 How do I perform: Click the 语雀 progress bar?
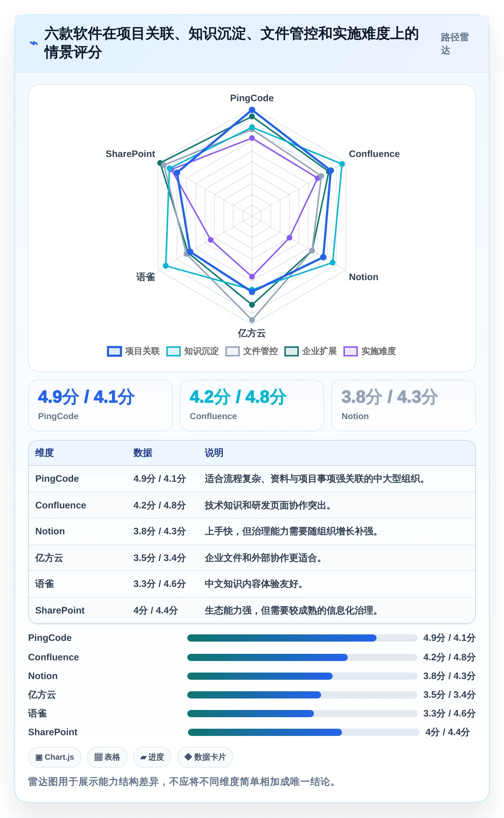(x=302, y=714)
